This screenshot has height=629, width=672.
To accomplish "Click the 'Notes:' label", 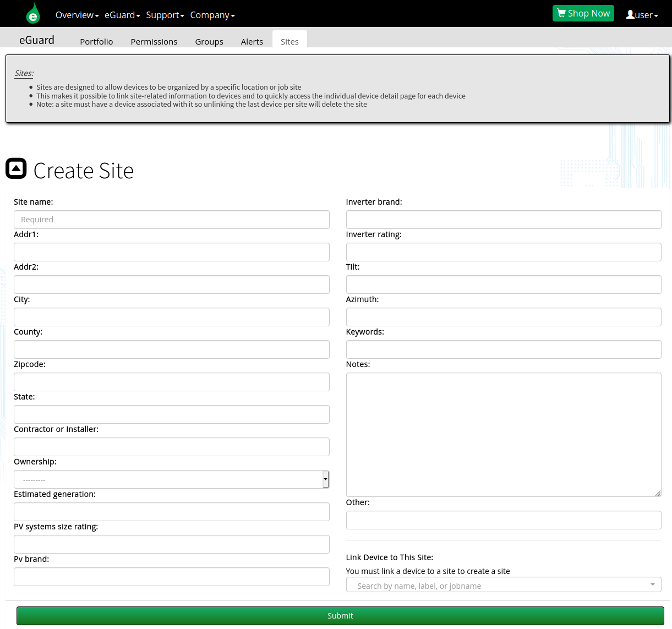I will 358,364.
